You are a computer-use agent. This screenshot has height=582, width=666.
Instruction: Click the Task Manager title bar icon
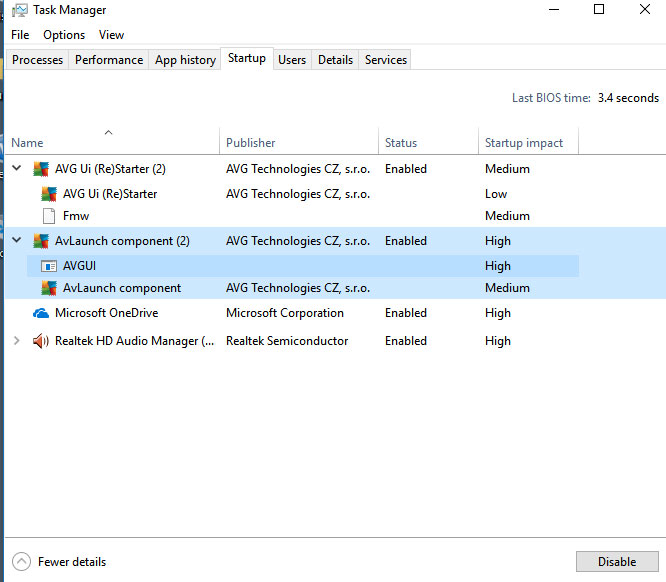click(x=18, y=10)
